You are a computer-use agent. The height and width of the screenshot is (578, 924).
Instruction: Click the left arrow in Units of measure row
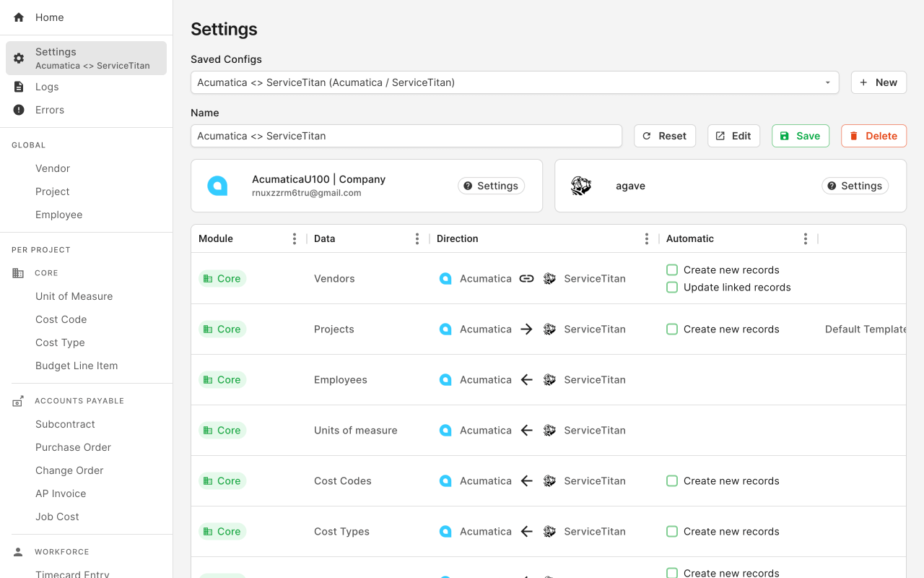tap(527, 430)
